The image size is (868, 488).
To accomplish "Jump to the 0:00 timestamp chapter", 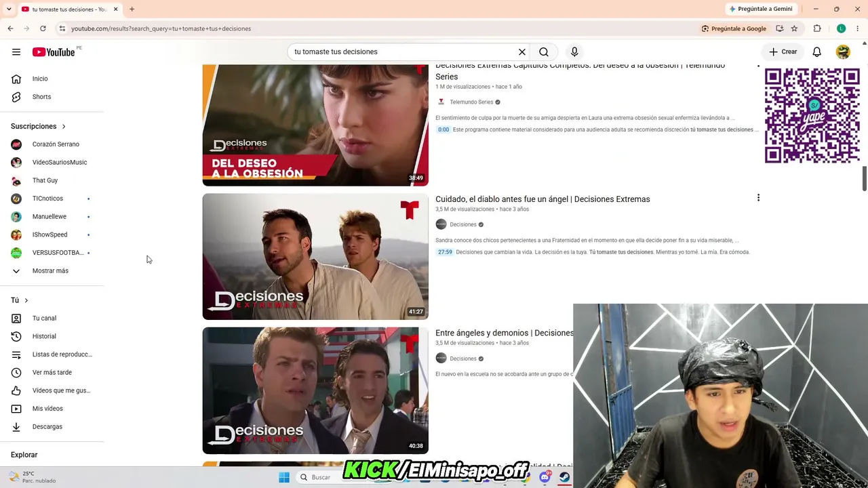I will click(x=443, y=129).
